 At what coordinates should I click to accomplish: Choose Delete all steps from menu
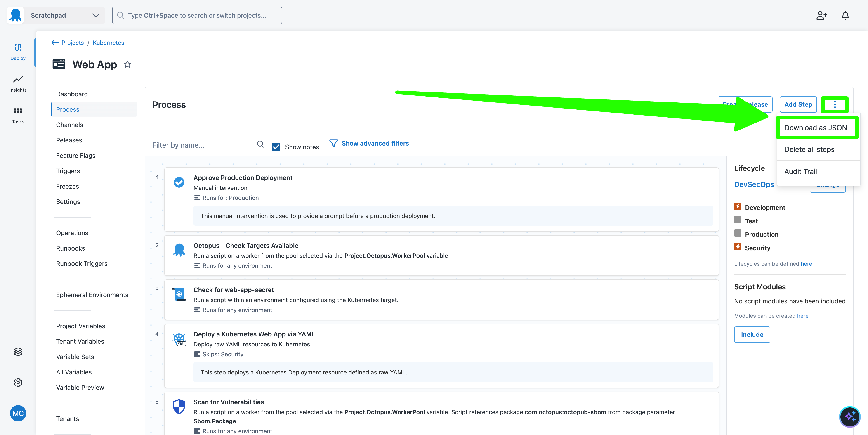809,149
